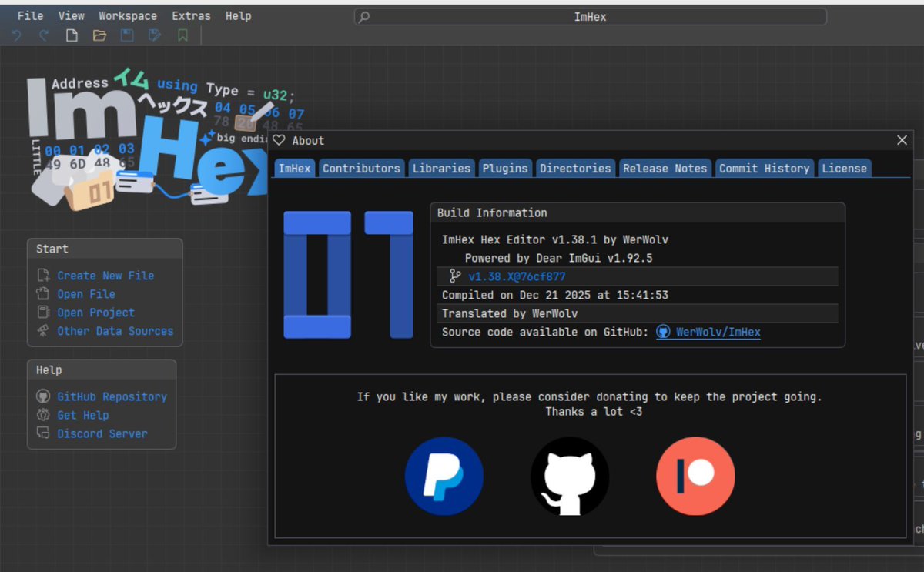
Task: Click the 'Build Information' header text
Action: (x=492, y=212)
